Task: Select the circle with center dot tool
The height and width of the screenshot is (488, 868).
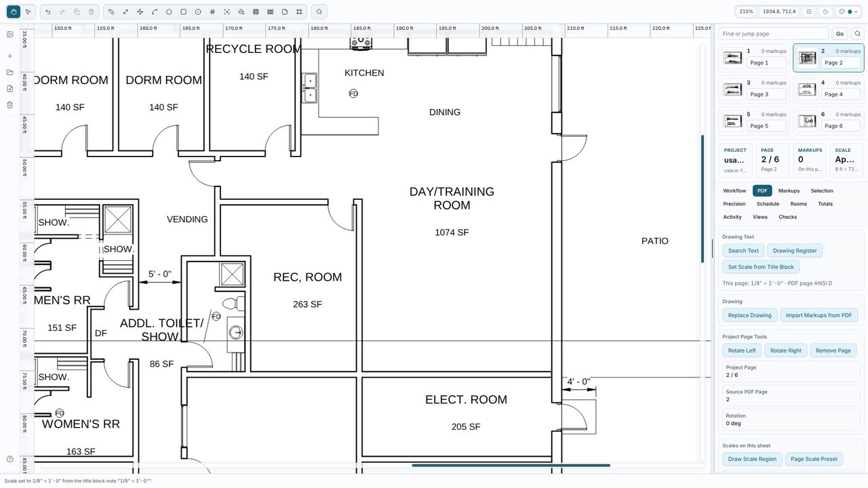Action: click(198, 12)
